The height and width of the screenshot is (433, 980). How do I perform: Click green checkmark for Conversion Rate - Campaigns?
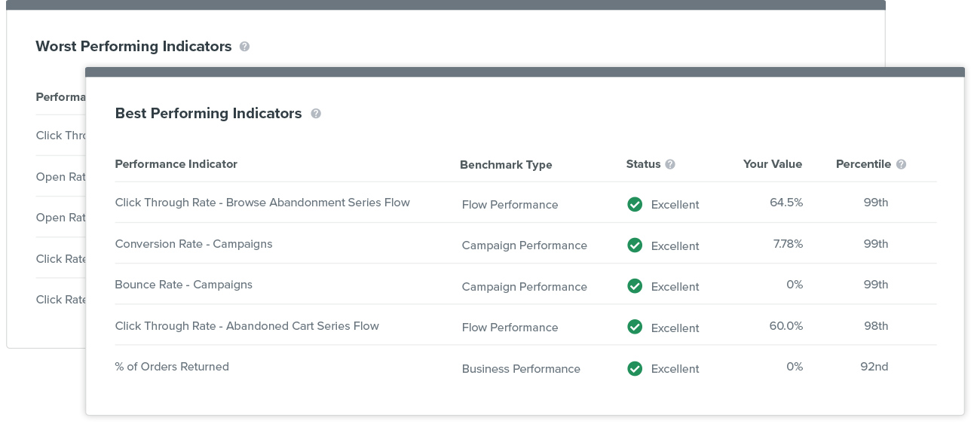[x=635, y=245]
